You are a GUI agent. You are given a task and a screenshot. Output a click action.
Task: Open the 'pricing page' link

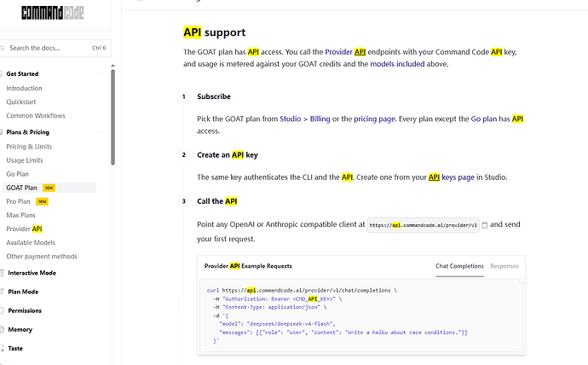coord(374,119)
